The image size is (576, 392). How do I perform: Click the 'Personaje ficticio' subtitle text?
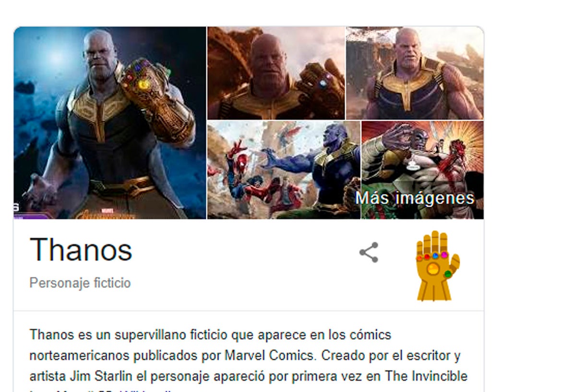[80, 283]
